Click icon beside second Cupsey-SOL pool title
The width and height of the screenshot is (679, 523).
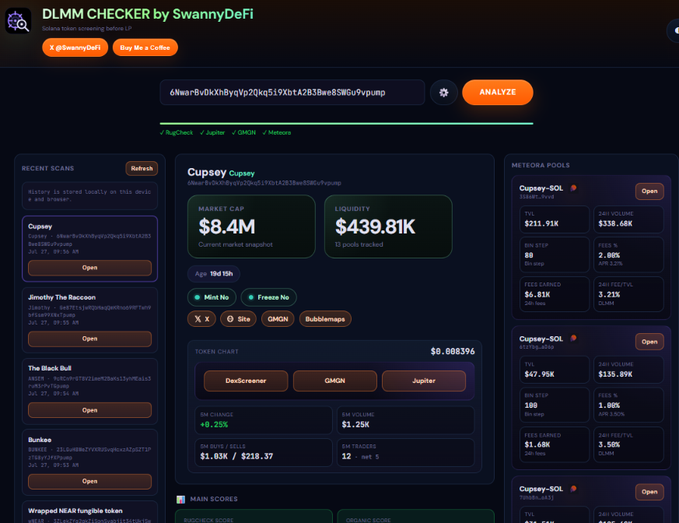[573, 338]
